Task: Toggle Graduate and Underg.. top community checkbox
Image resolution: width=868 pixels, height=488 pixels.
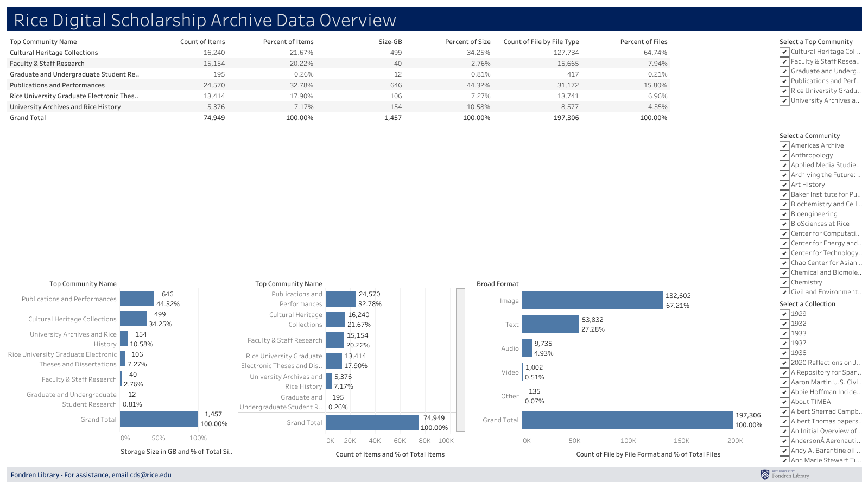Action: click(784, 72)
